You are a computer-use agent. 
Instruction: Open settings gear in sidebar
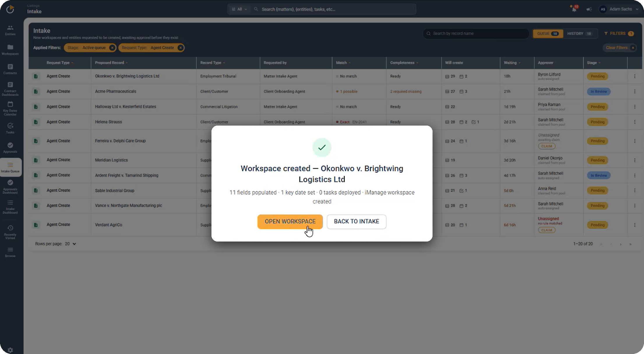(10, 350)
